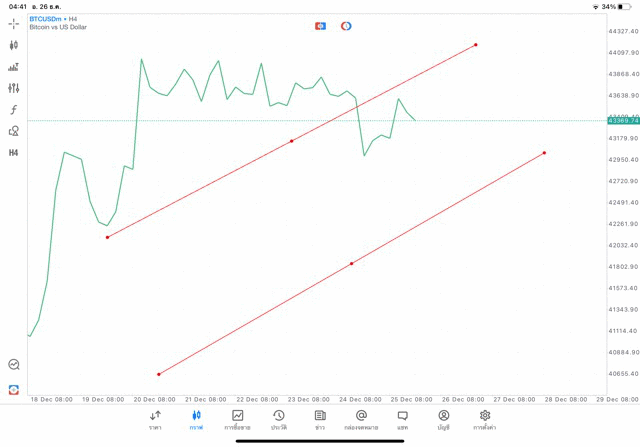Click the chart search icon at bottom-left
Screen dimensions: 640x447
14,365
